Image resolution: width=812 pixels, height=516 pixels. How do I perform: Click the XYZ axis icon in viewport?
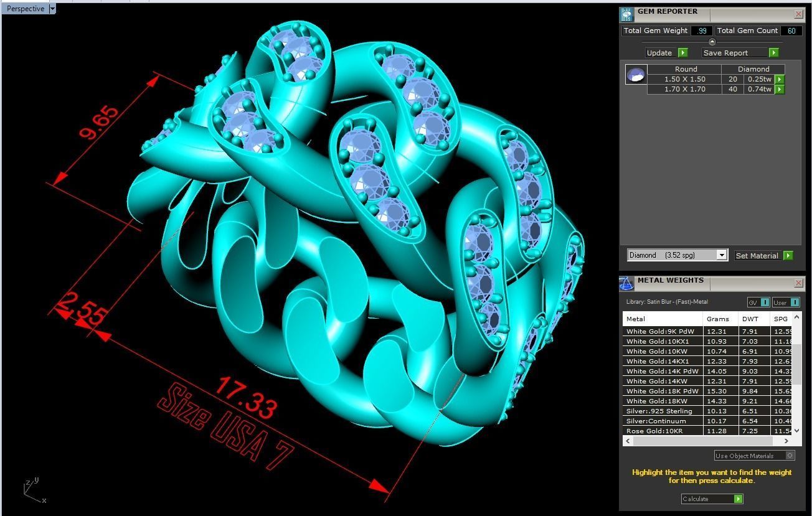(34, 490)
